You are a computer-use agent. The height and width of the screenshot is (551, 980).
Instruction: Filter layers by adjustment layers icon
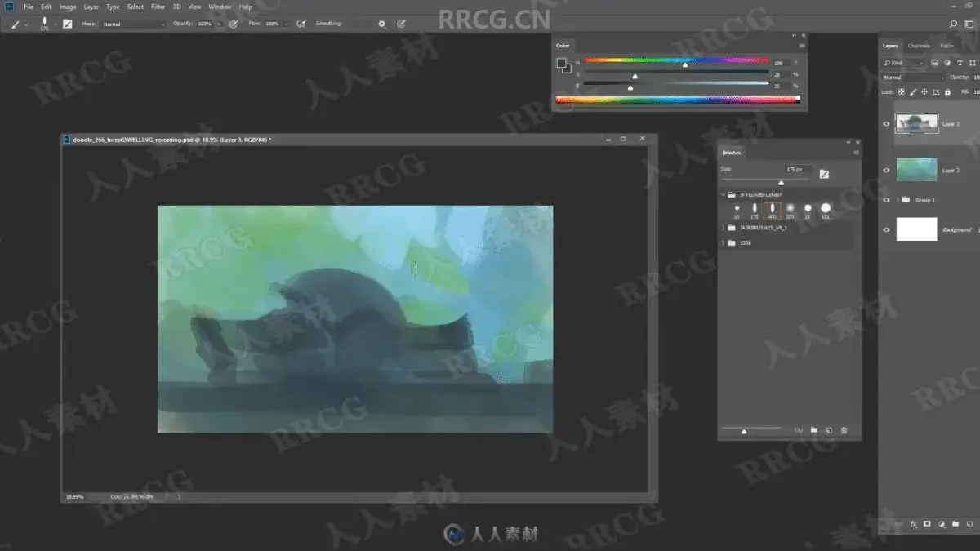[947, 63]
